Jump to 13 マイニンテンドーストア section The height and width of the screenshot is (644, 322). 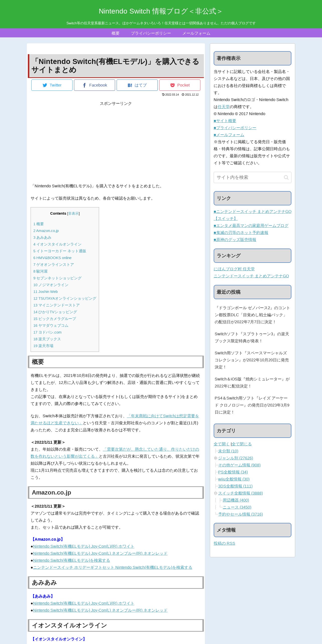click(x=56, y=305)
